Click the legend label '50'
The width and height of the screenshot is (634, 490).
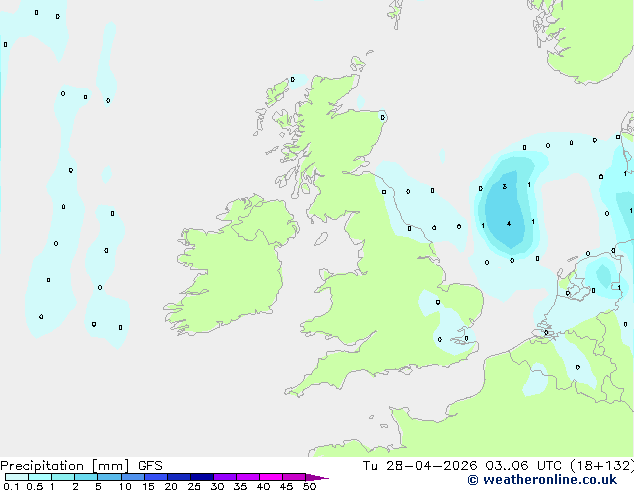pos(309,486)
